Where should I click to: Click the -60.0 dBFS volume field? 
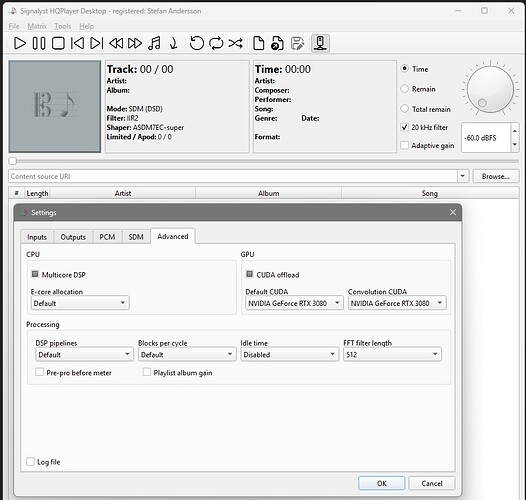pos(486,138)
